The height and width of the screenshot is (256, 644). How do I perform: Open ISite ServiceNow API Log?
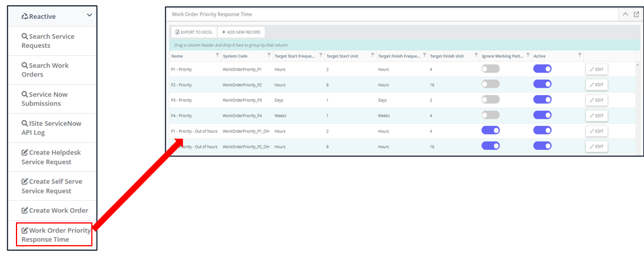[x=52, y=128]
